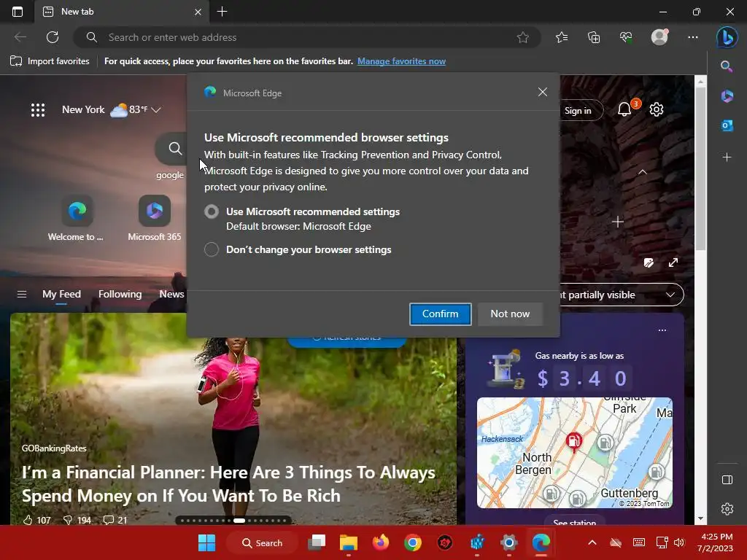Select Use Microsoft recommended settings radio button
Viewport: 747px width, 560px height.
point(212,211)
